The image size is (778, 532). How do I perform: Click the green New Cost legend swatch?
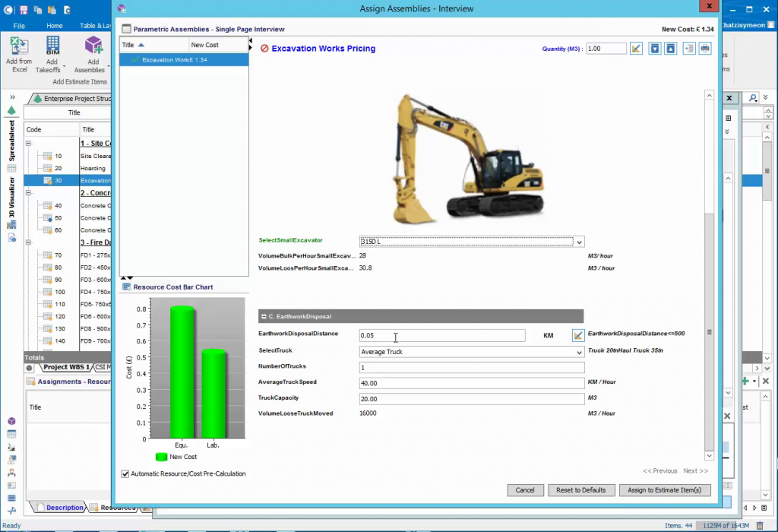[161, 457]
